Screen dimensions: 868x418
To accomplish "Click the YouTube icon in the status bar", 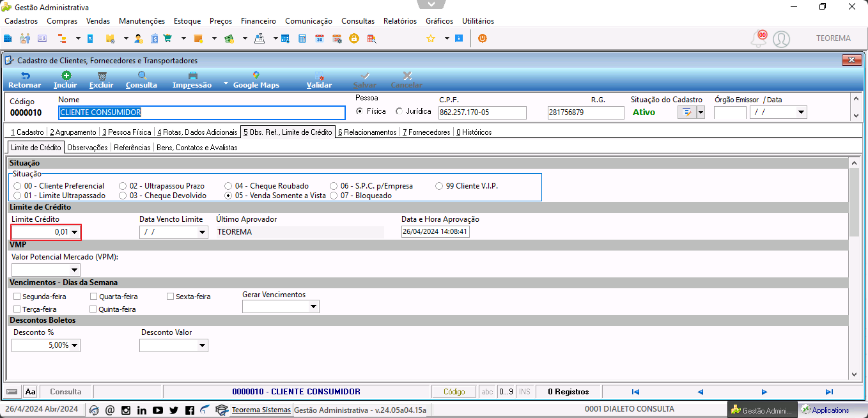I will tap(157, 410).
